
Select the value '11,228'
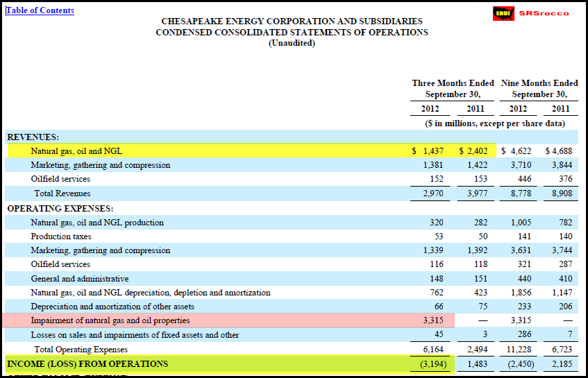pyautogui.click(x=519, y=350)
